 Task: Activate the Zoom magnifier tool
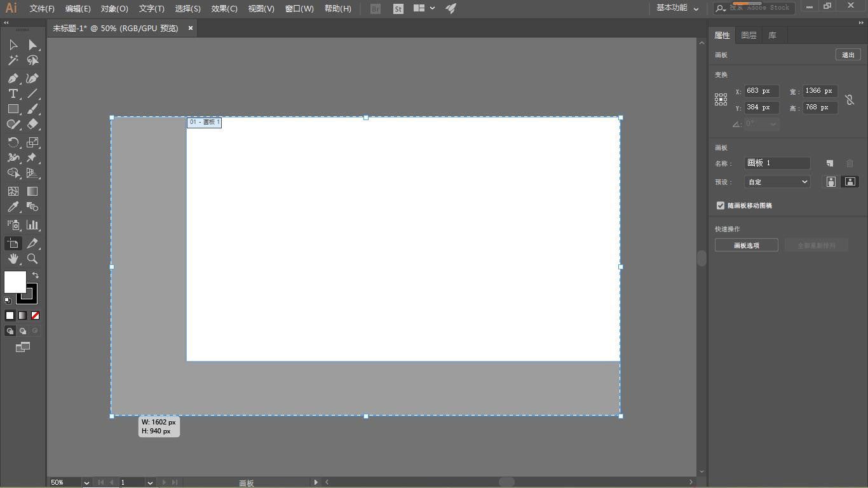tap(32, 259)
